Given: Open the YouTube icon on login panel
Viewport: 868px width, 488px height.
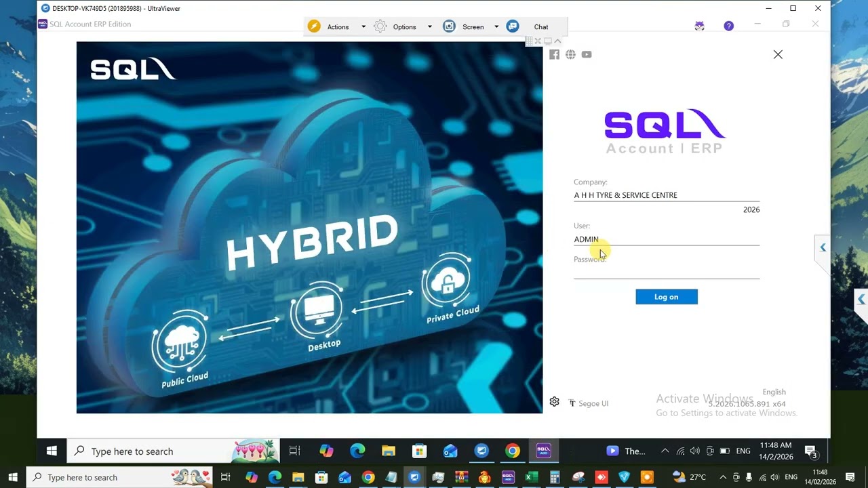Looking at the screenshot, I should coord(587,54).
